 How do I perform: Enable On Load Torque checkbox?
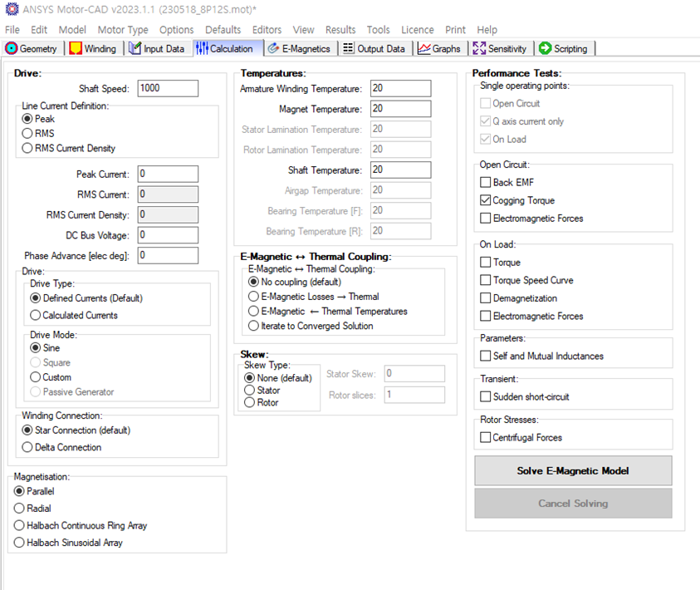point(485,262)
